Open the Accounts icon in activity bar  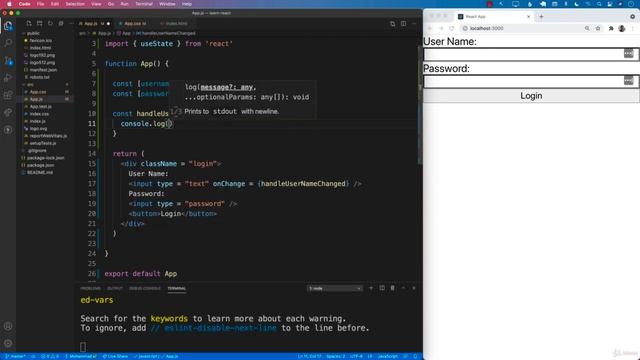point(8,326)
